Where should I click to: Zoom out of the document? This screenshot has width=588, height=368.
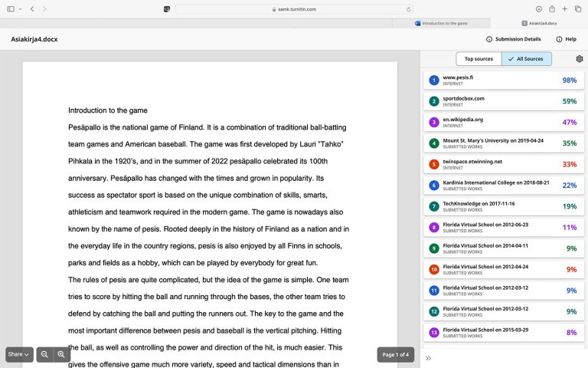pyautogui.click(x=44, y=354)
